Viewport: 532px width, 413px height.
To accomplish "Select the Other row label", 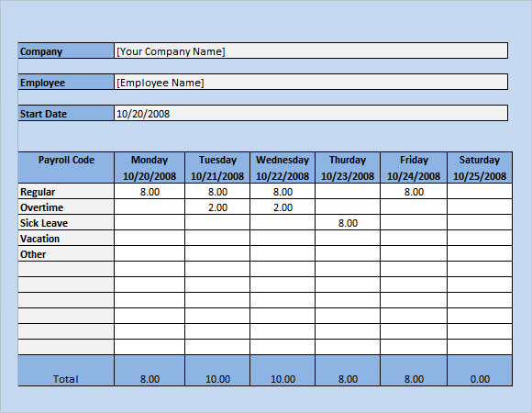I will pyautogui.click(x=66, y=254).
